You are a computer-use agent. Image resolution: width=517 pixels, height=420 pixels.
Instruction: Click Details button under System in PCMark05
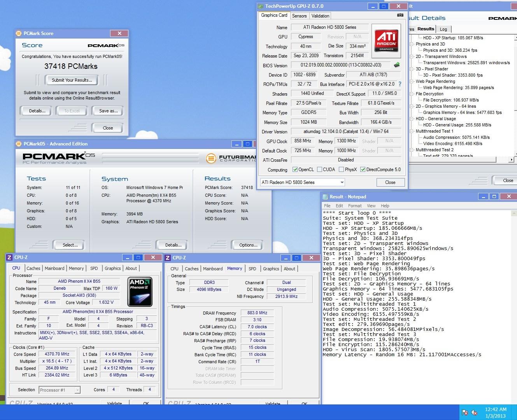tap(174, 245)
